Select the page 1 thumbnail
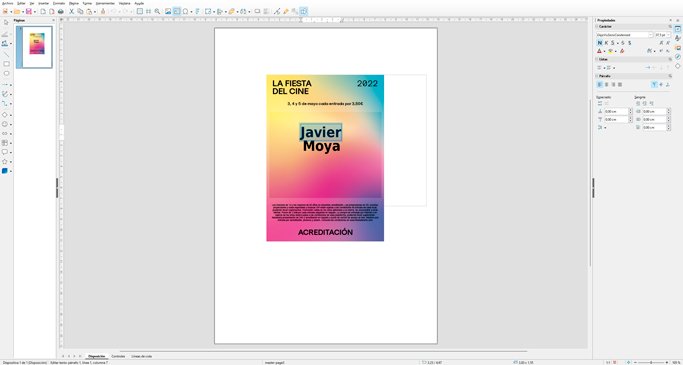Screen dimensions: 683x365 point(34,47)
